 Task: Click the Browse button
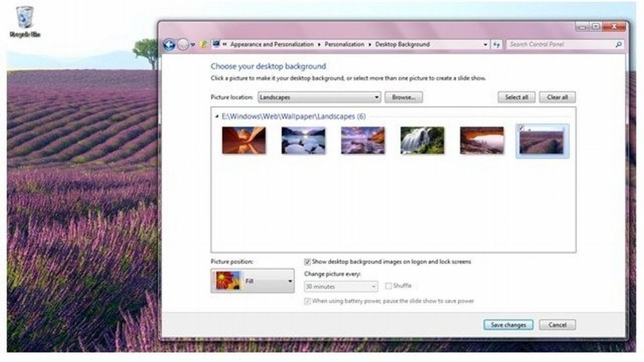point(404,97)
